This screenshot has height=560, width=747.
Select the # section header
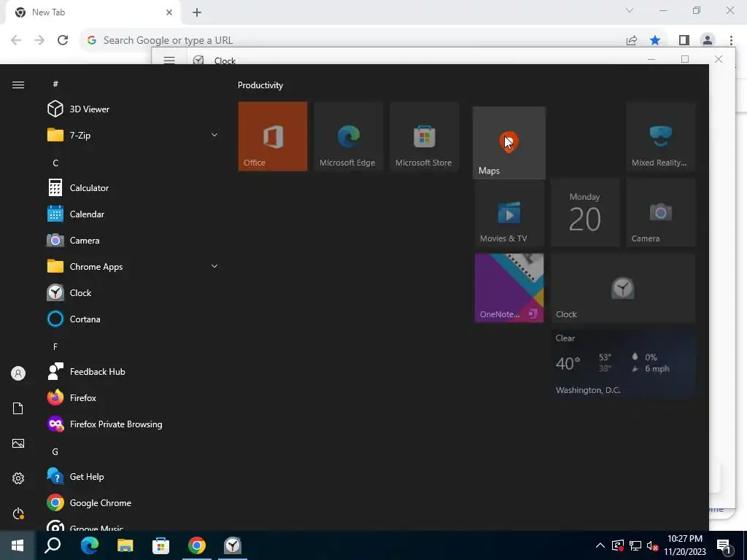point(55,84)
